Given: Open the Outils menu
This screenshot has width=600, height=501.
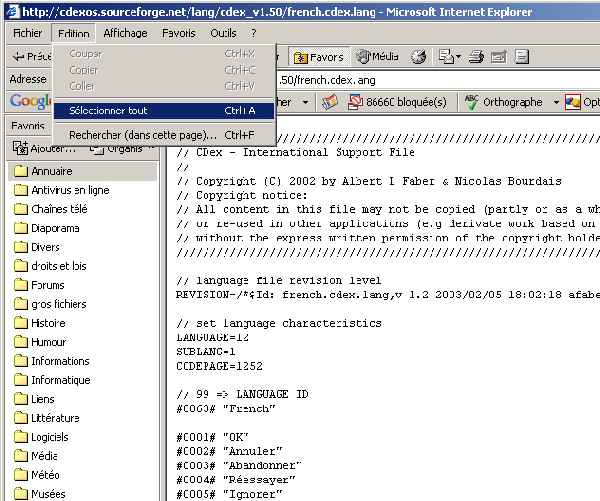Looking at the screenshot, I should [x=223, y=33].
